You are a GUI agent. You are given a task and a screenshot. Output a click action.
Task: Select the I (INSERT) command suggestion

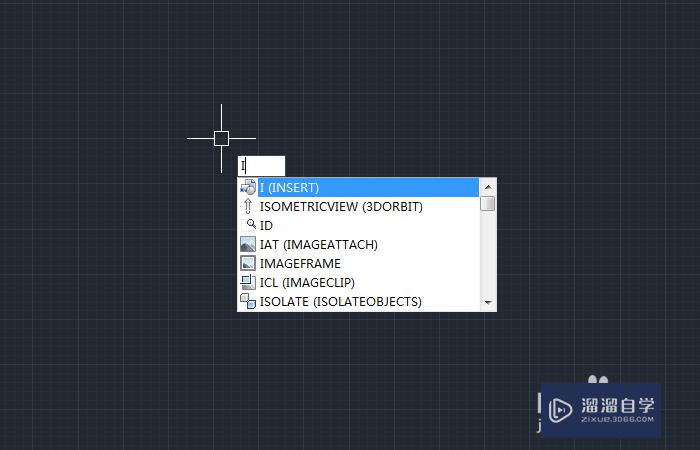pyautogui.click(x=359, y=188)
